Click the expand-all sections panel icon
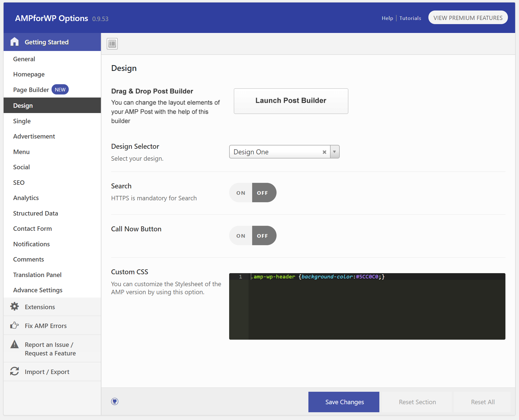This screenshot has height=420, width=519. pyautogui.click(x=112, y=44)
